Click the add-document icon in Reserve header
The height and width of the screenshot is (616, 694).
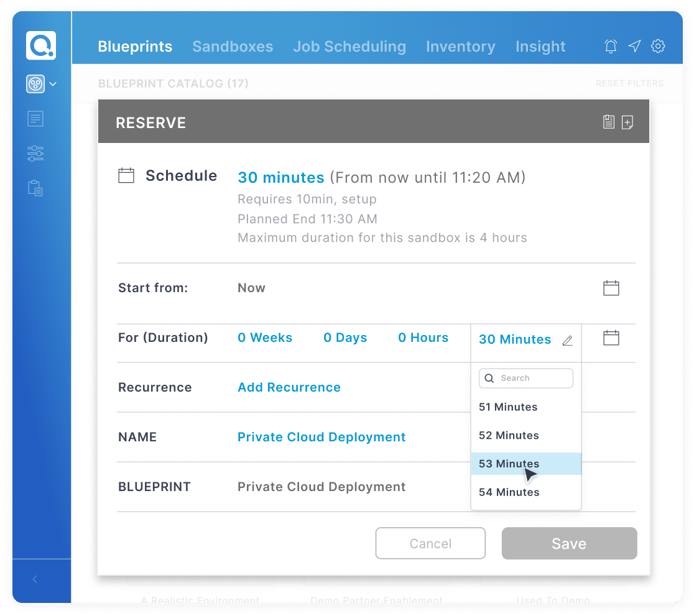click(x=627, y=122)
